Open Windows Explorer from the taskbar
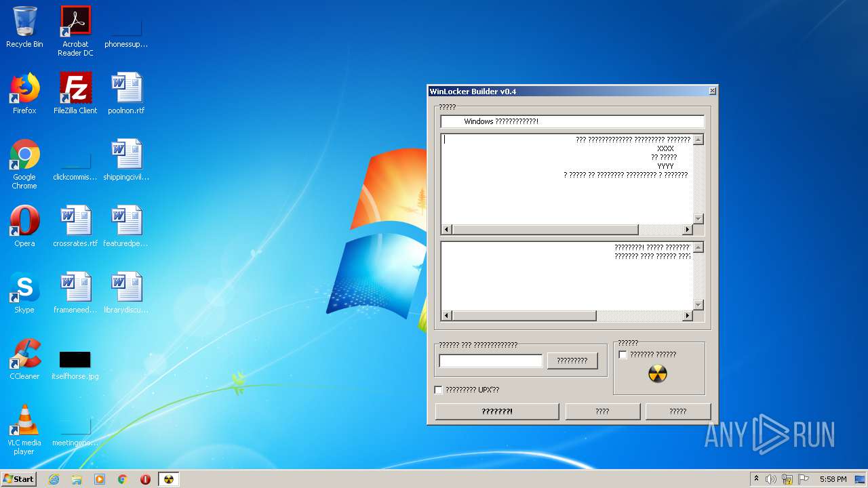 (x=77, y=479)
